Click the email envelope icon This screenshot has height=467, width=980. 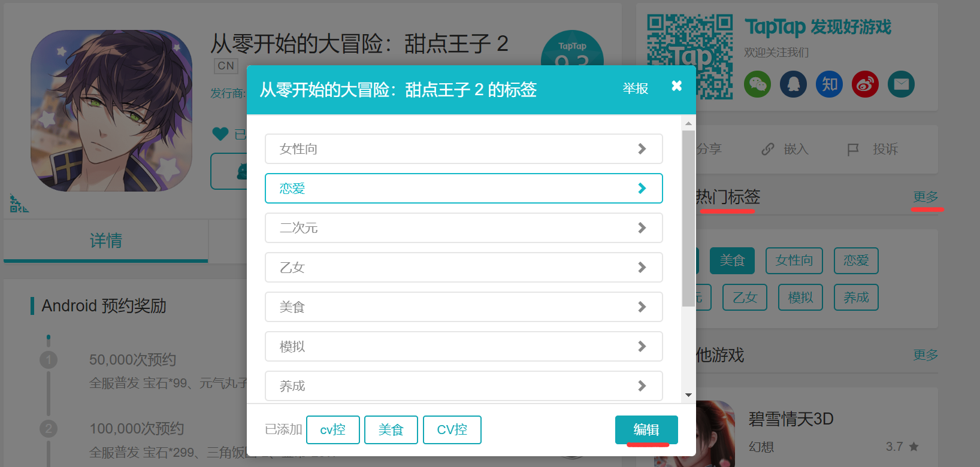(902, 84)
